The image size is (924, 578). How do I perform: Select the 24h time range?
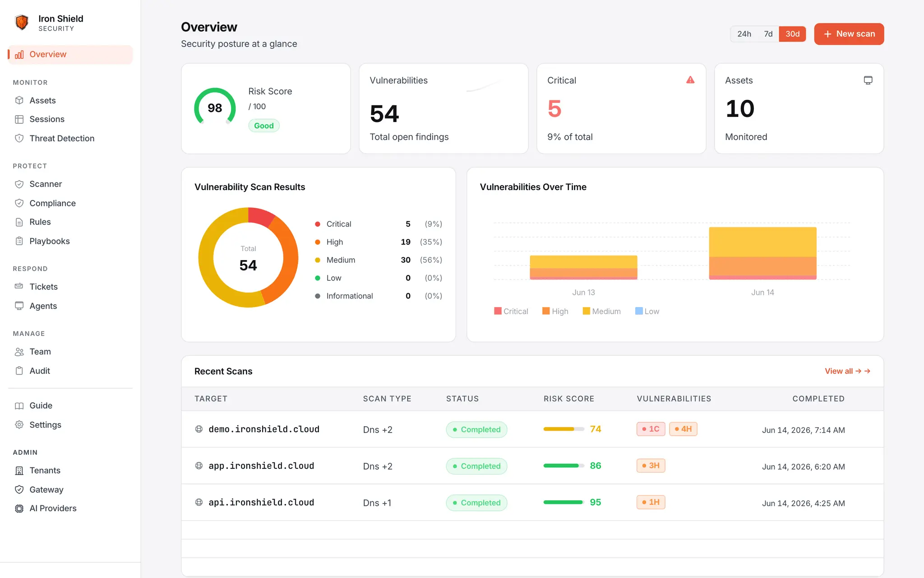tap(744, 34)
